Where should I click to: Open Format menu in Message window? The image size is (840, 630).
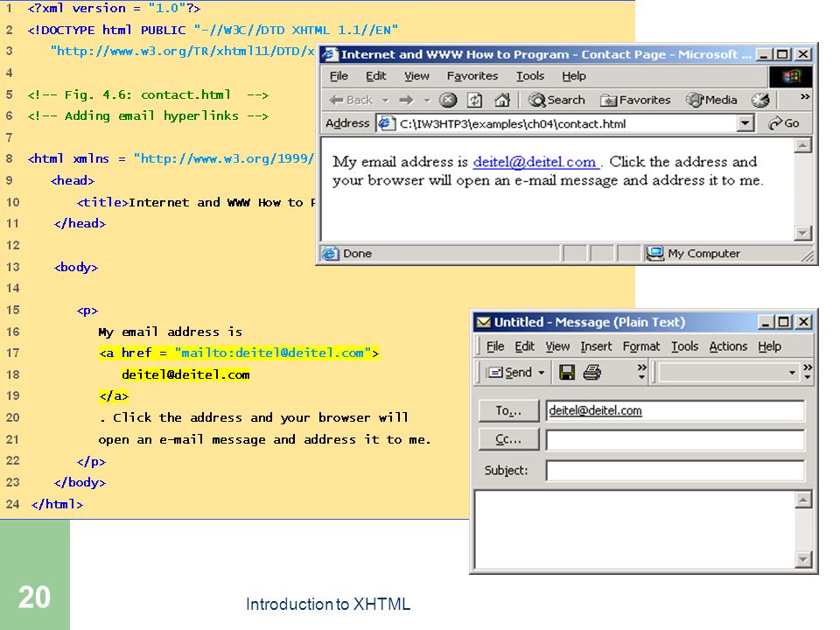(640, 346)
